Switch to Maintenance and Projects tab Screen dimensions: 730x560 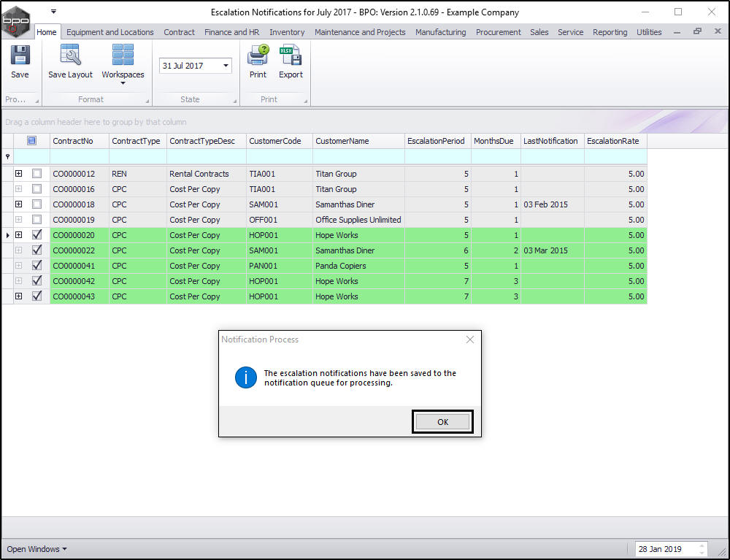pyautogui.click(x=360, y=32)
